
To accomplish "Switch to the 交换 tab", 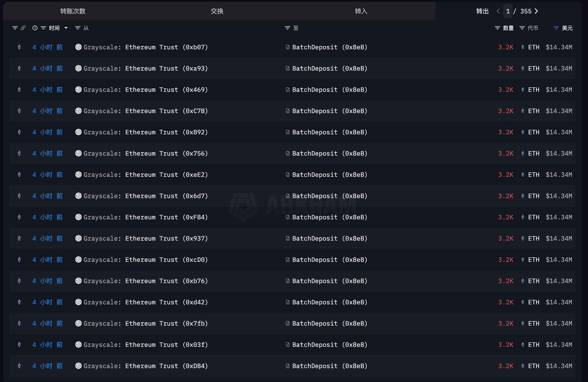I will 217,11.
